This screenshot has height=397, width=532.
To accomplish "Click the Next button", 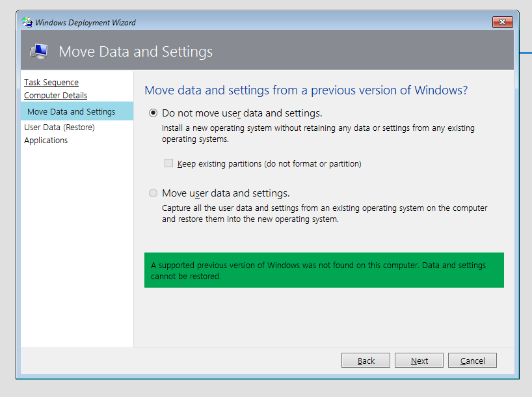I will (419, 360).
